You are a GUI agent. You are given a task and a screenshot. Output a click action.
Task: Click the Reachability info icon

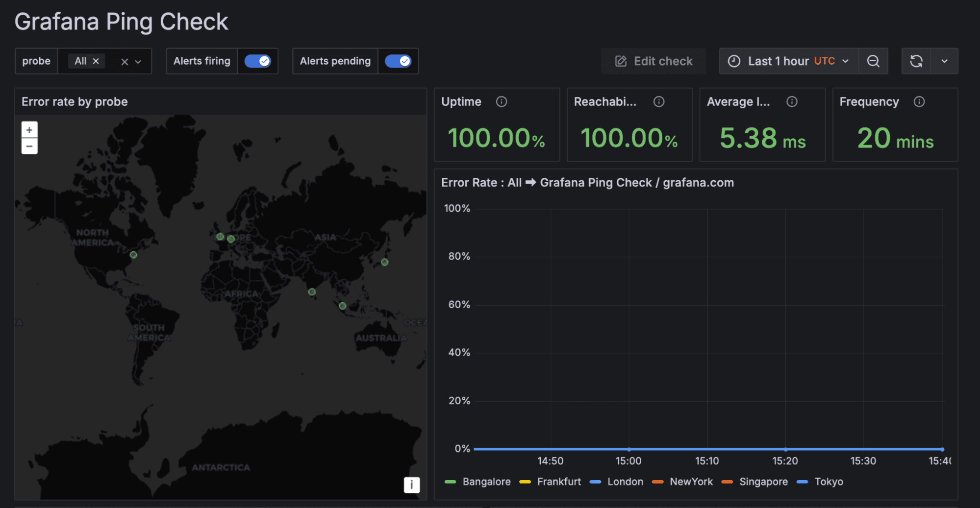click(x=658, y=102)
